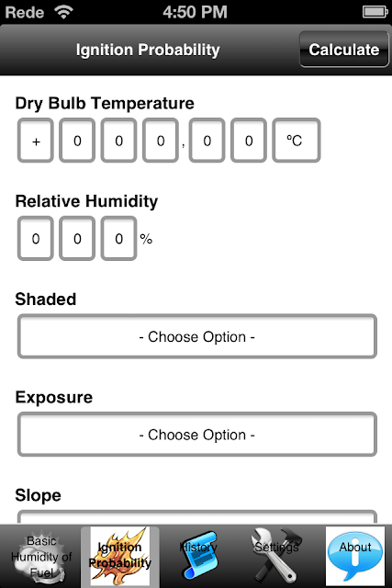
Task: Select temperature second decimal digit box
Action: (249, 141)
